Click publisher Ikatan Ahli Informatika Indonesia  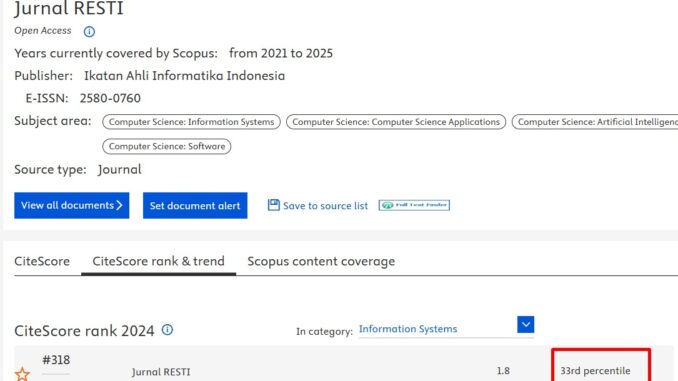[x=185, y=76]
